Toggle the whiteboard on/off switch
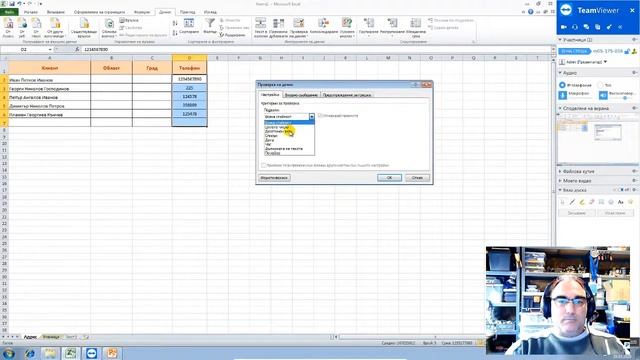 pos(623,190)
